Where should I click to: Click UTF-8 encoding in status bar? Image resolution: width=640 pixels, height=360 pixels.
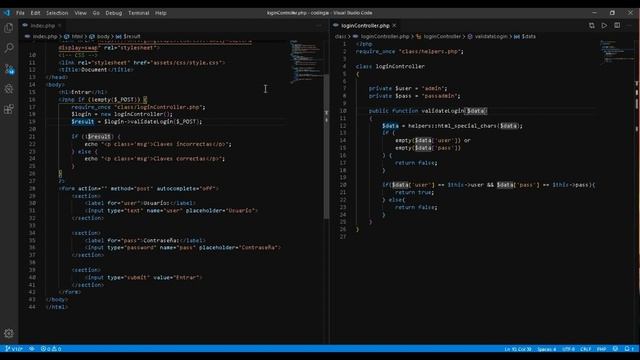click(568, 349)
